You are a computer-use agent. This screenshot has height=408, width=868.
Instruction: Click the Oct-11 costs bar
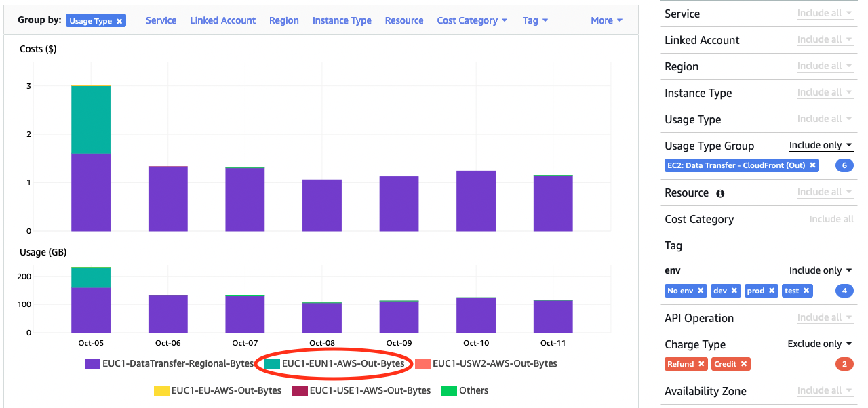click(553, 203)
